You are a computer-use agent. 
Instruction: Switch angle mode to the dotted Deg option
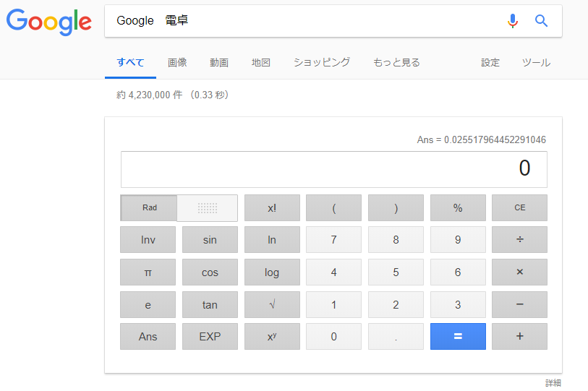[x=208, y=208]
